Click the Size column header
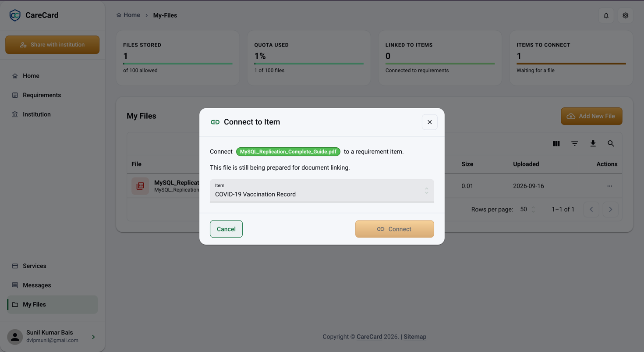The width and height of the screenshot is (644, 352). (x=467, y=164)
